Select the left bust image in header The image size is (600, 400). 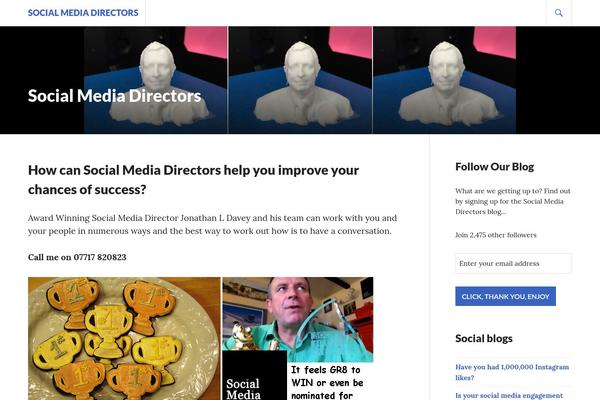point(156,80)
